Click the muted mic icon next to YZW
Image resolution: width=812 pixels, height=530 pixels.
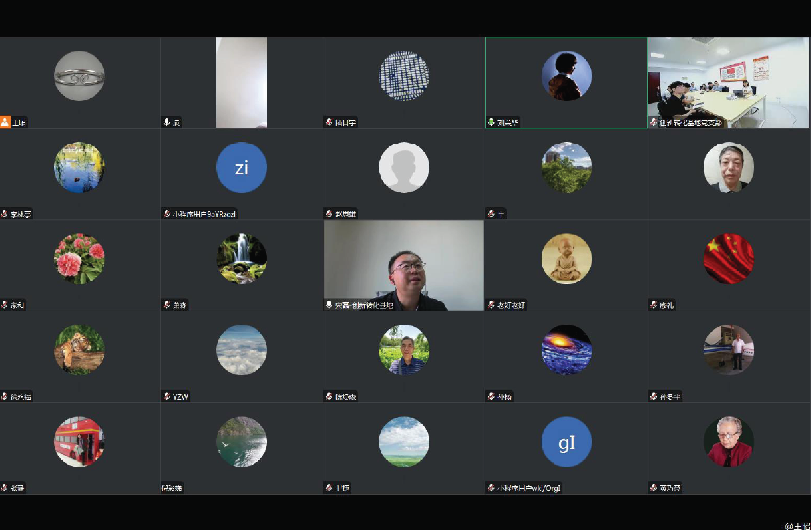click(x=167, y=396)
